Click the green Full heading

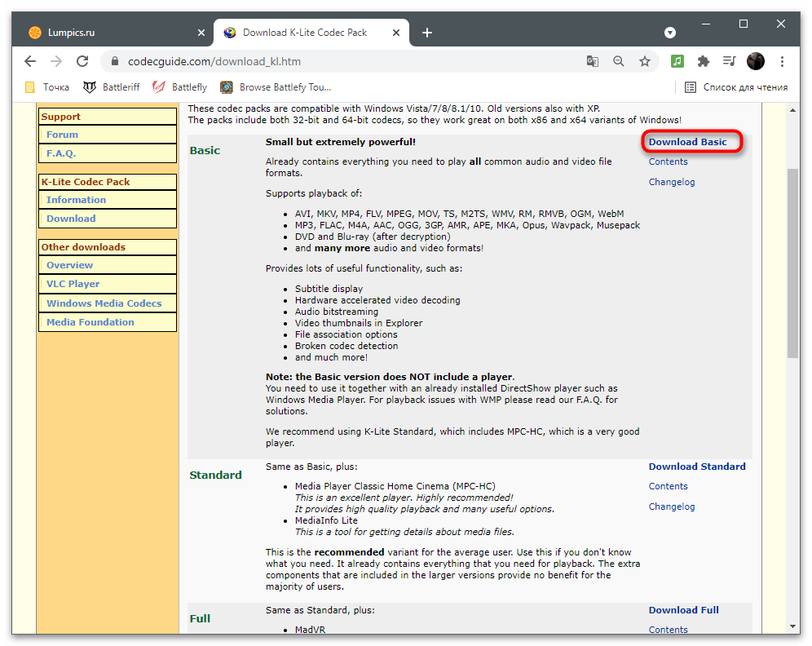pos(200,618)
